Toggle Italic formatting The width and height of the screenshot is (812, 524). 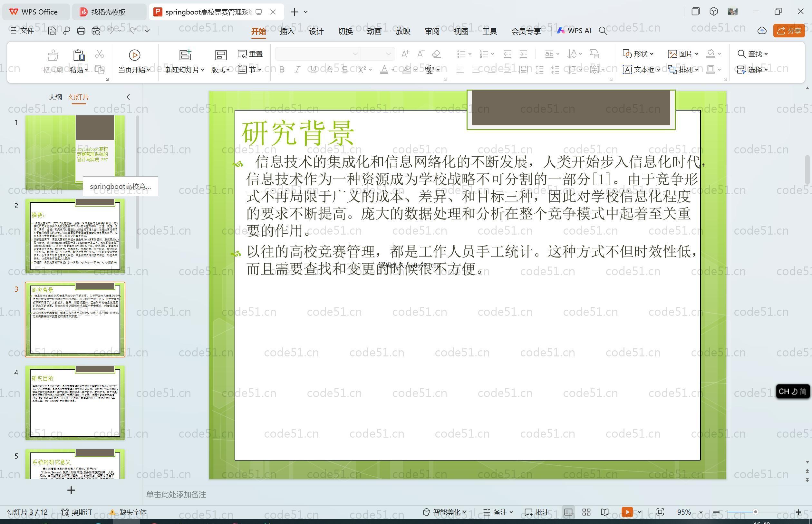pyautogui.click(x=297, y=69)
